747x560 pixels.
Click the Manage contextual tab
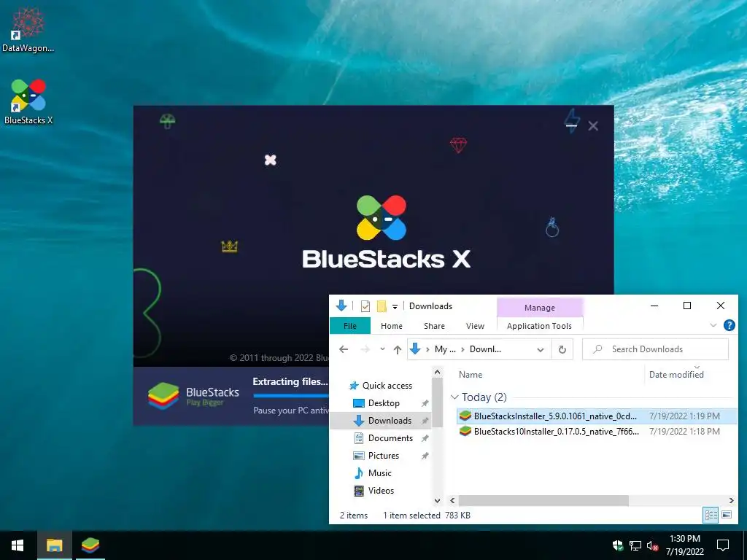(540, 308)
